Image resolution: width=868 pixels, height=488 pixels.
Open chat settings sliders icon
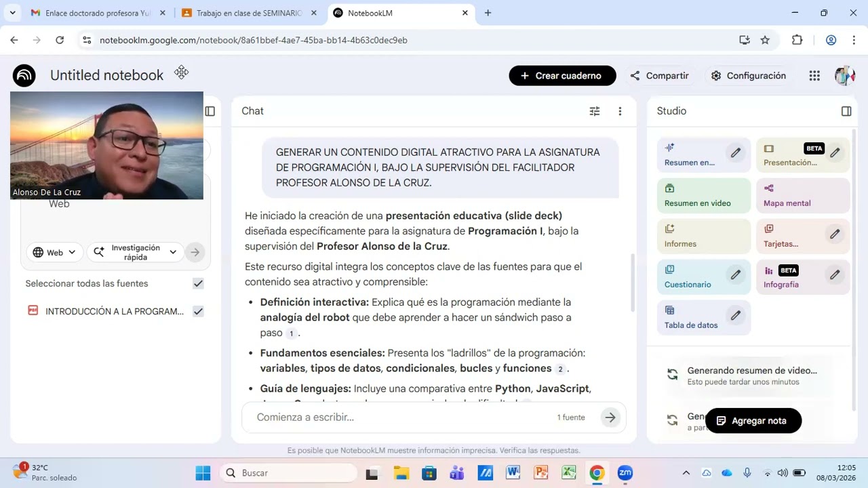coord(595,111)
